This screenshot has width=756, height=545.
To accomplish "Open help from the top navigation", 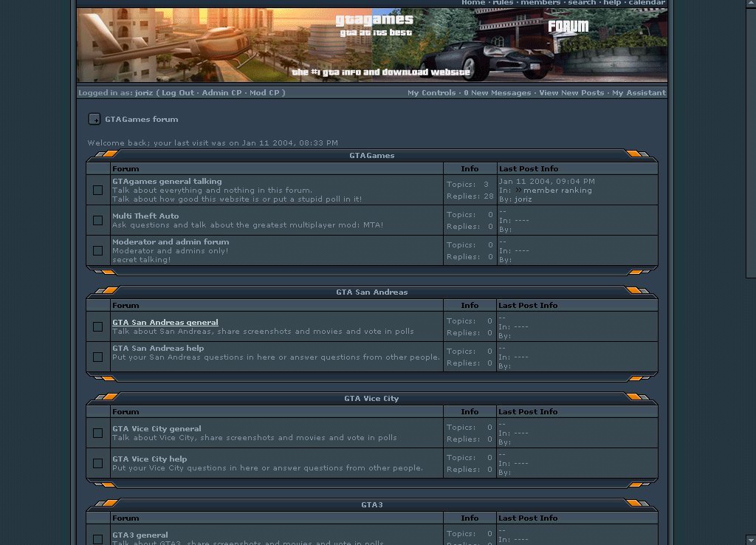I will pos(612,2).
